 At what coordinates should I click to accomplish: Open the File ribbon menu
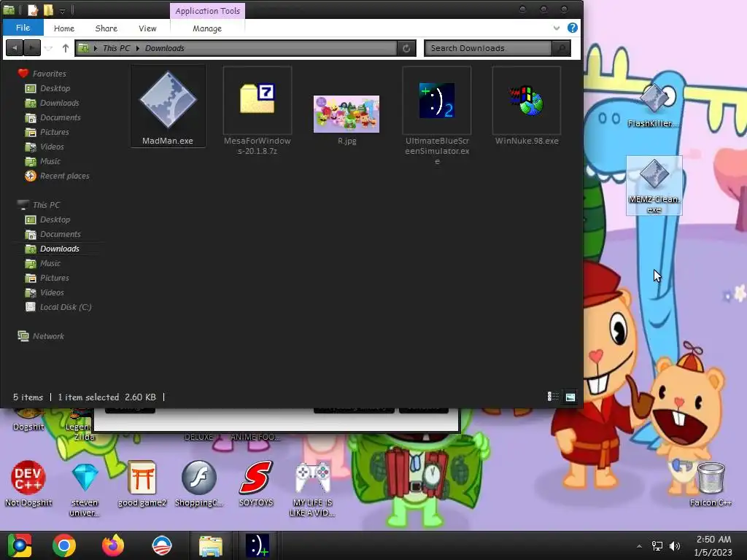pyautogui.click(x=23, y=28)
